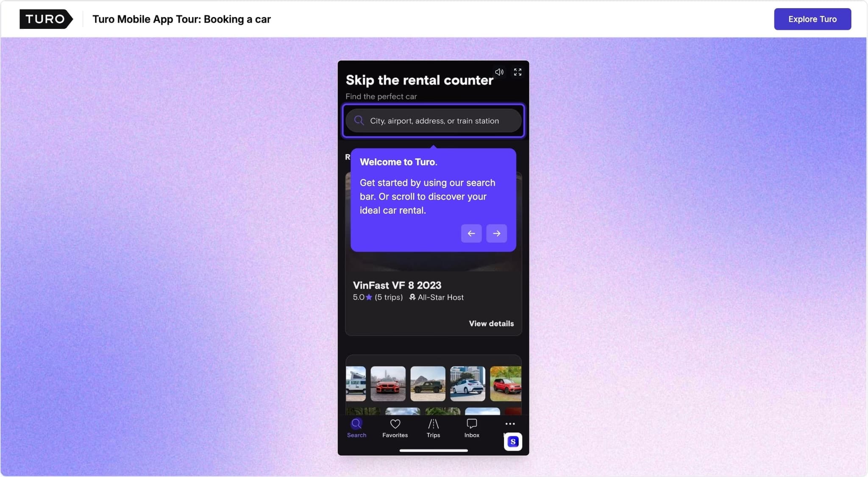This screenshot has height=477, width=868.
Task: Toggle the sound speaker icon
Action: tap(499, 72)
